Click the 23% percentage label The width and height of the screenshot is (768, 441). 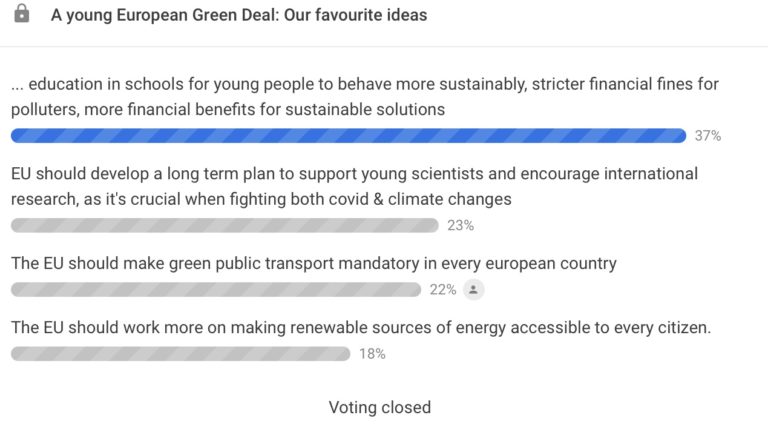[460, 225]
